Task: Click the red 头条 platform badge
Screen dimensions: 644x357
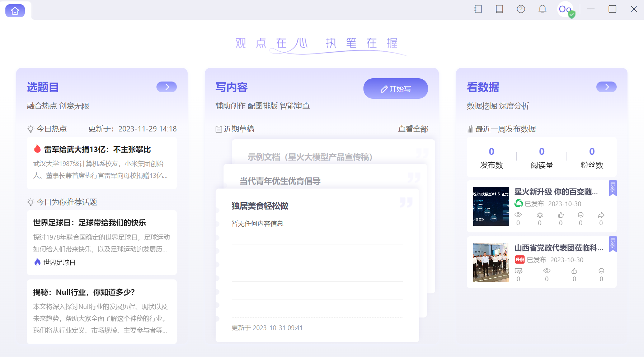Action: pyautogui.click(x=520, y=260)
